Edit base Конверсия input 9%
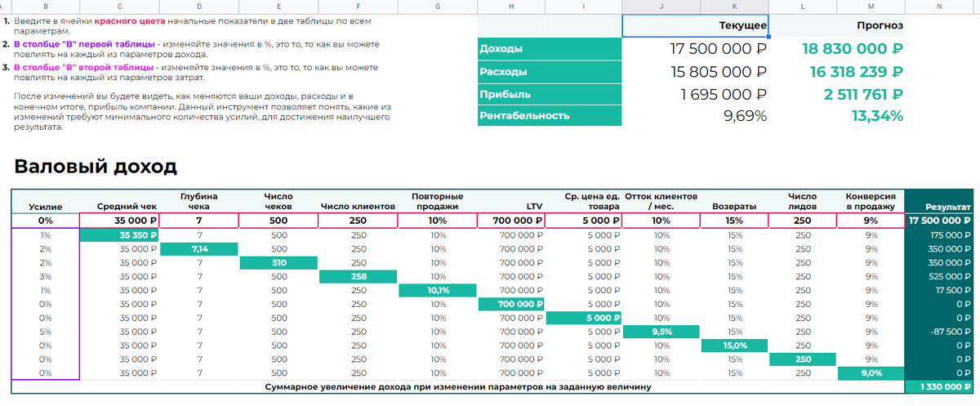The image size is (980, 406). point(871,221)
